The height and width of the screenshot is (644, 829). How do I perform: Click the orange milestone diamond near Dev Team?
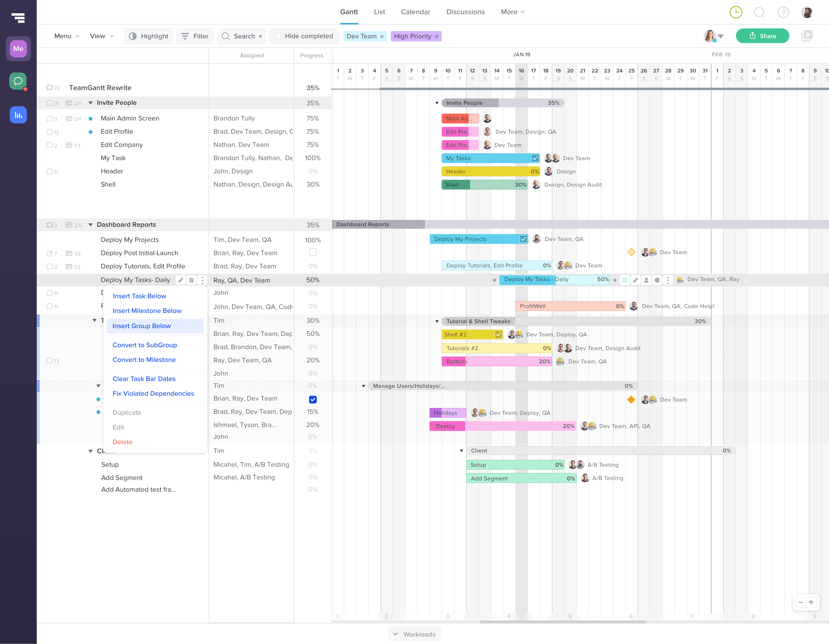(x=631, y=399)
